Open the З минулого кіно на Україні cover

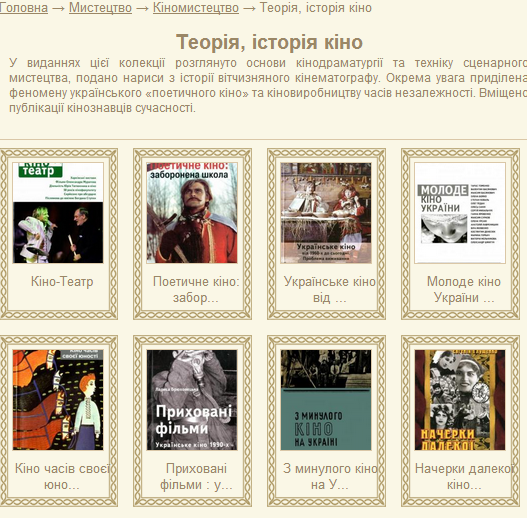coord(326,400)
